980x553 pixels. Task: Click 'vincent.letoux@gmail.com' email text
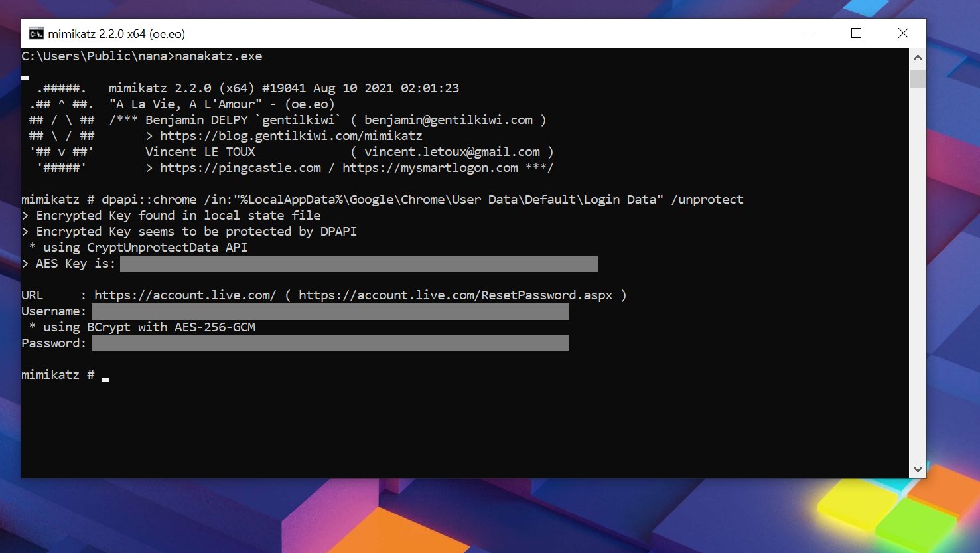(x=452, y=152)
